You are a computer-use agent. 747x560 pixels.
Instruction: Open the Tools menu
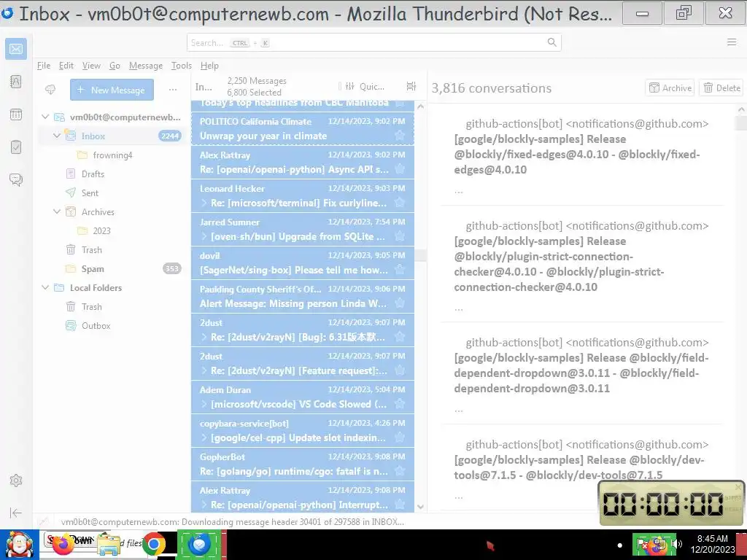point(182,66)
